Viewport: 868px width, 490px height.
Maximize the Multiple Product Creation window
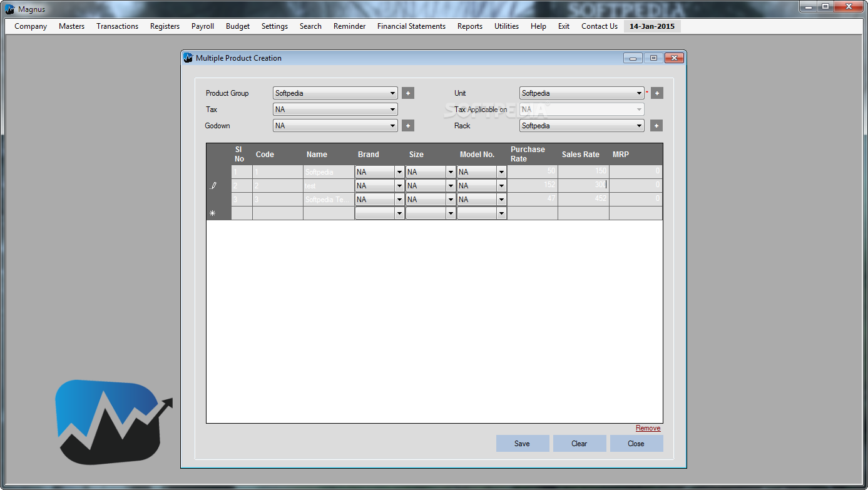653,58
